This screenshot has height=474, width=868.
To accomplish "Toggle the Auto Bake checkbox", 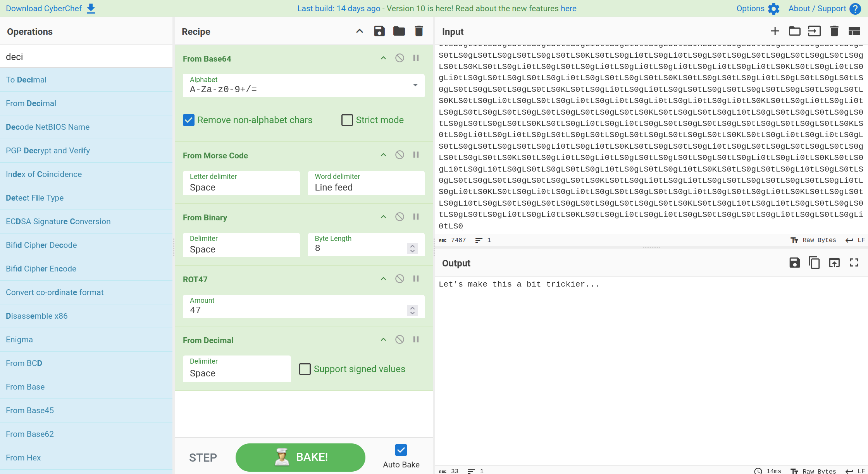I will point(401,450).
